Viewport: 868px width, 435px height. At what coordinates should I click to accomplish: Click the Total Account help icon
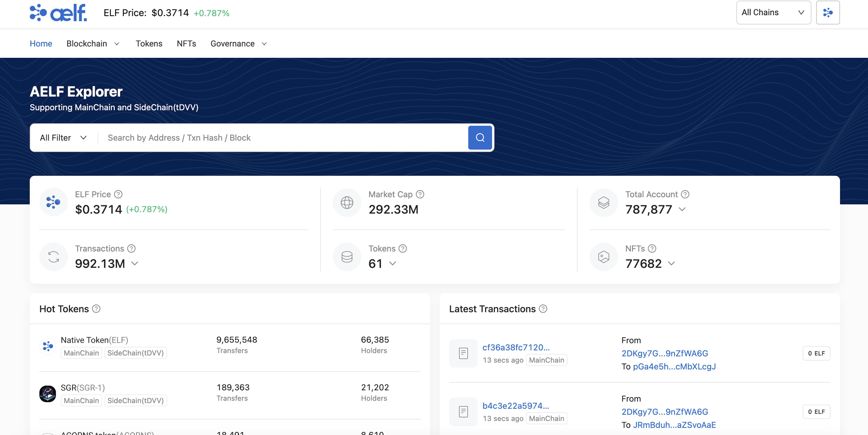tap(685, 194)
